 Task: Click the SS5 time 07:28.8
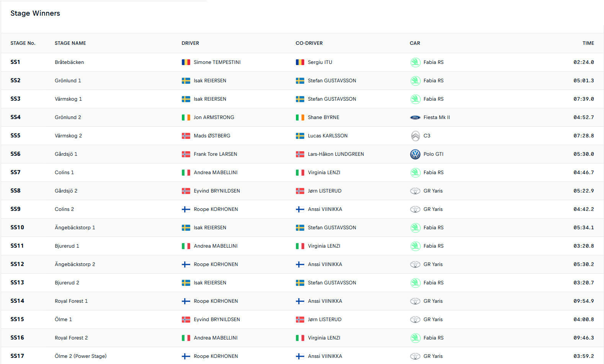pos(583,136)
